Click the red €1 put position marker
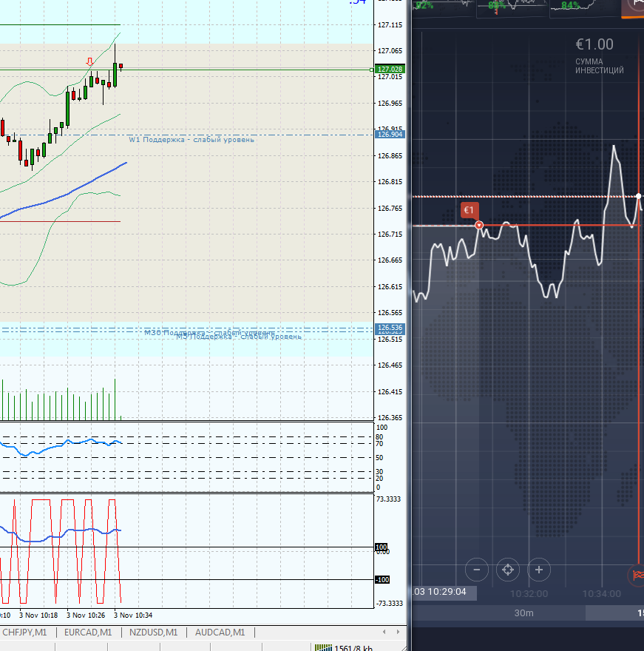Image resolution: width=644 pixels, height=651 pixels. click(x=469, y=211)
